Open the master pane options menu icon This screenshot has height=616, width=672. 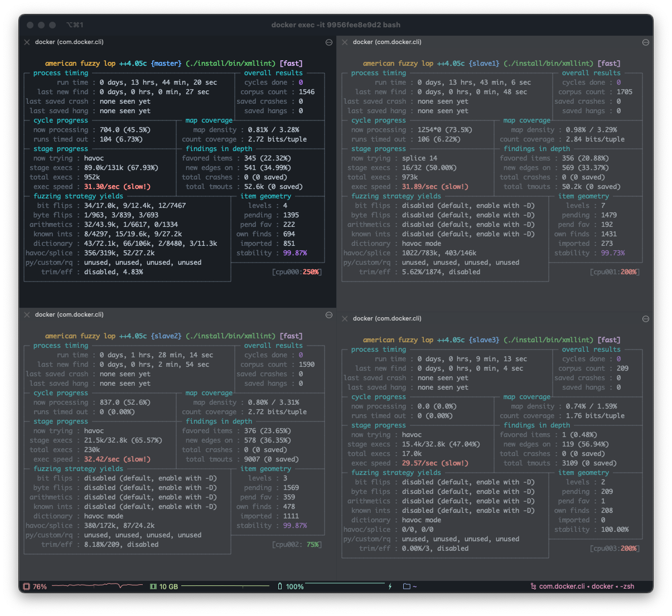click(329, 42)
